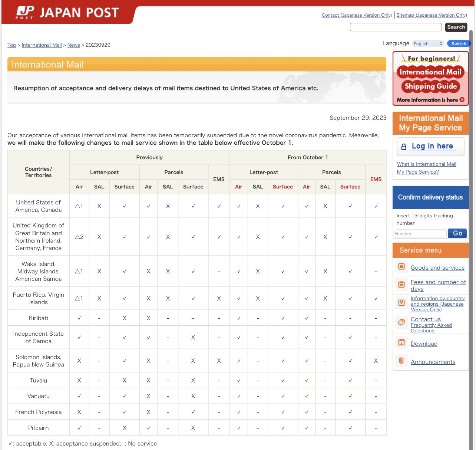The width and height of the screenshot is (476, 450).
Task: Open the Fees and number of days link
Action: (438, 285)
